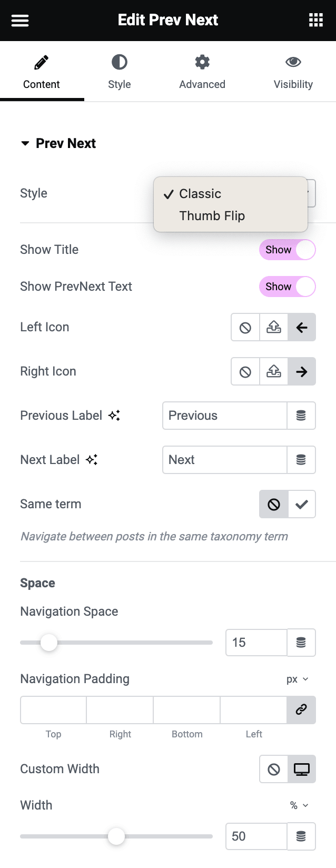336x868 pixels.
Task: Switch to the Style tab
Action: [120, 72]
